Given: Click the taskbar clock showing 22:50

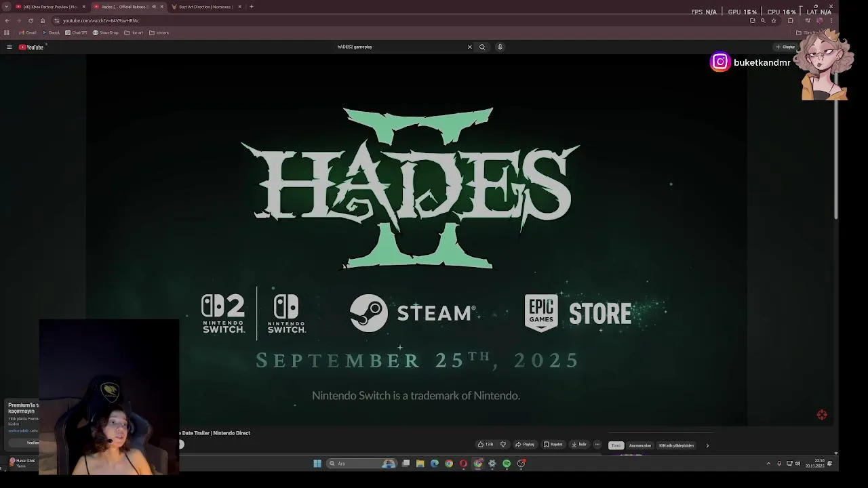Looking at the screenshot, I should tap(815, 464).
